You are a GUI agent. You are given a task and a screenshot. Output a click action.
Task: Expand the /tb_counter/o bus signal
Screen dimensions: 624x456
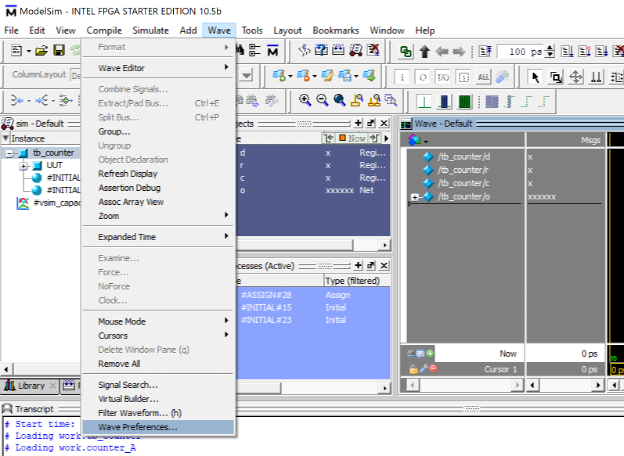(415, 197)
